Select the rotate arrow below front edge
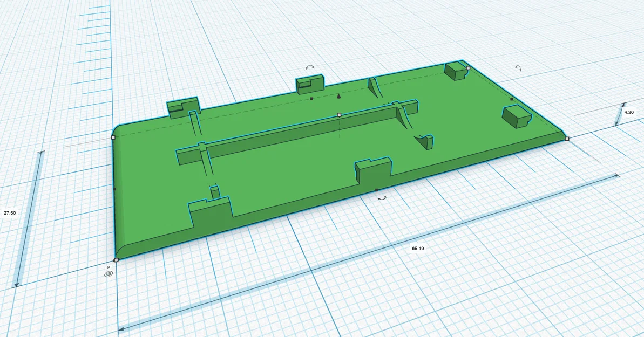Screen dimensions: 644x337 (382, 198)
